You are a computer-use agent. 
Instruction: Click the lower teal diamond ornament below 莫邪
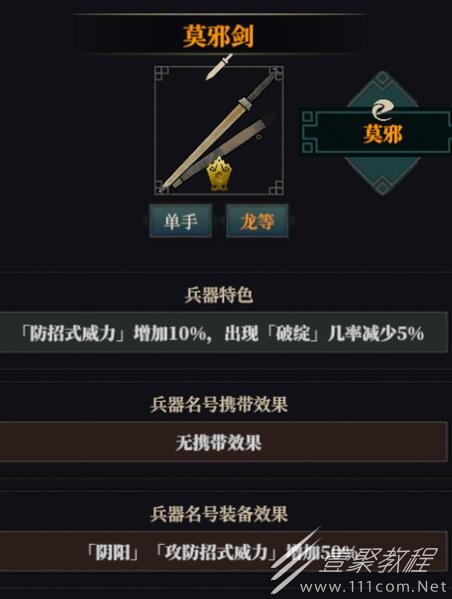pyautogui.click(x=383, y=175)
